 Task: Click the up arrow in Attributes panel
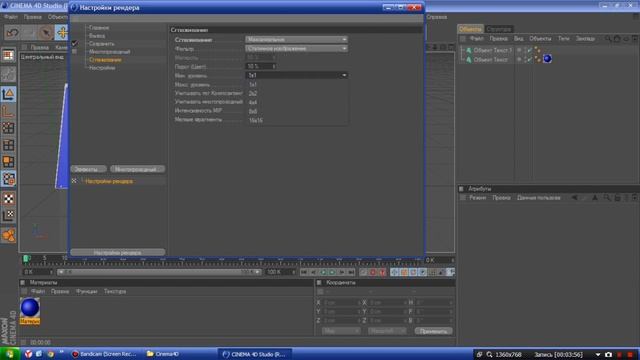click(595, 198)
